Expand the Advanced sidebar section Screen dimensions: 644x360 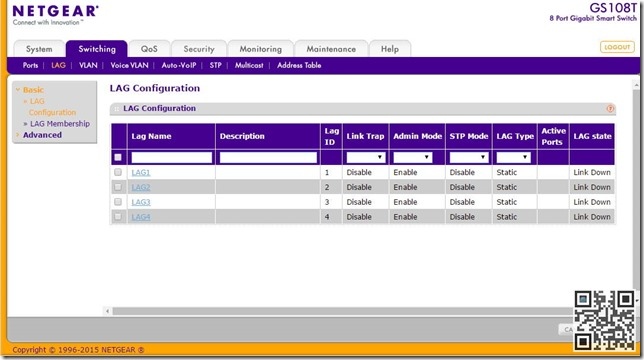pyautogui.click(x=42, y=135)
